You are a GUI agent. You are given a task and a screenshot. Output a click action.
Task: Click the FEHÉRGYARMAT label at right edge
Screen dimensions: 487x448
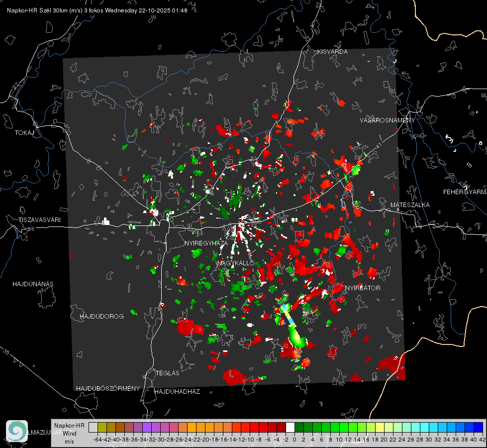(x=465, y=192)
